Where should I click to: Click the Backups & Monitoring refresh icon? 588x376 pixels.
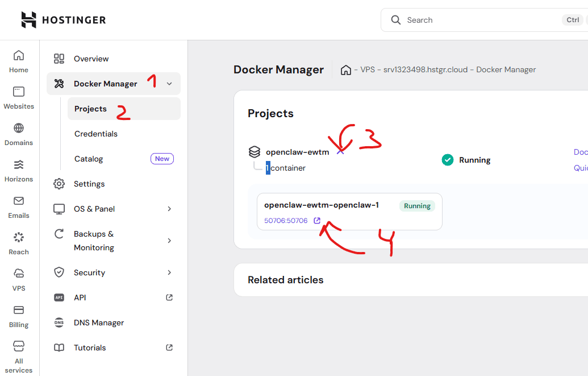coord(59,234)
